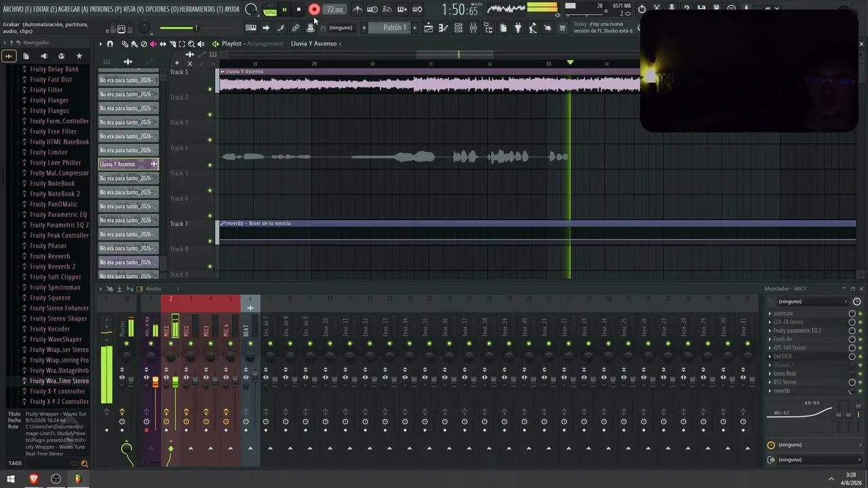Select the Lluvia Y Ascenso clip in picker

pos(128,164)
